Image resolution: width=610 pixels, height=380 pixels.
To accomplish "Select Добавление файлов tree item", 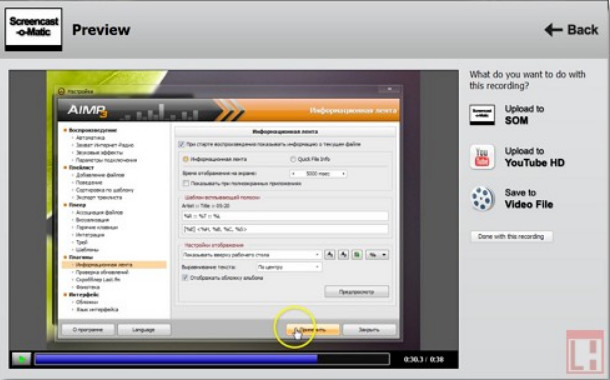I will click(100, 175).
